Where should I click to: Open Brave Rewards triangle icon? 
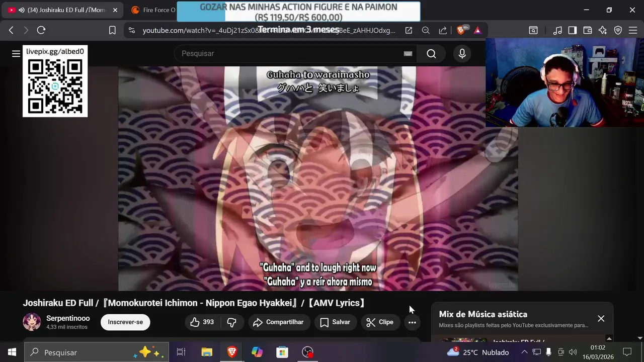click(x=477, y=30)
